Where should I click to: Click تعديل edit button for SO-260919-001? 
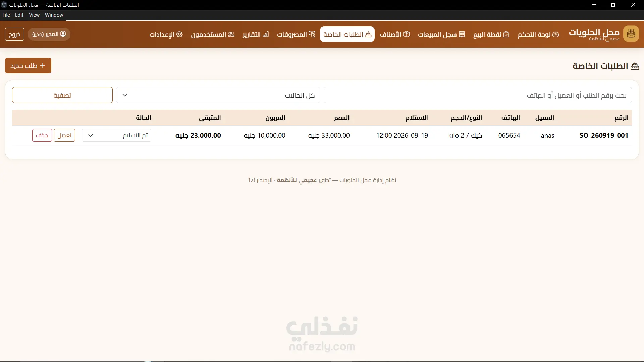pos(64,135)
